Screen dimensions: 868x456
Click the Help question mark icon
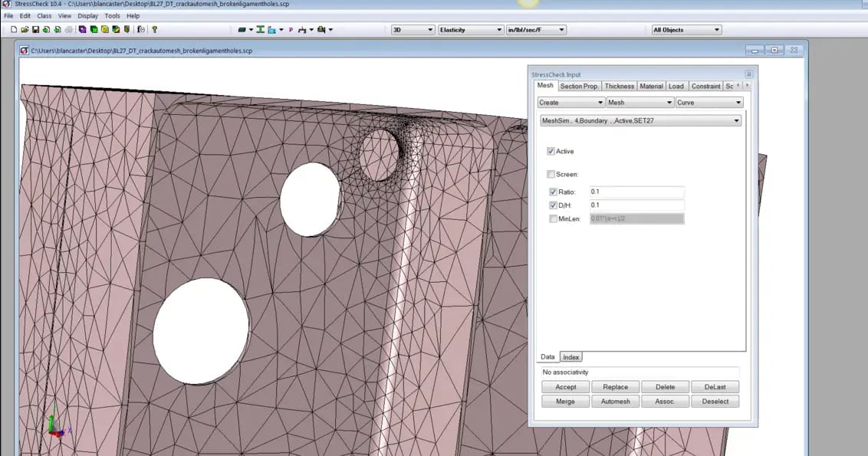point(155,29)
